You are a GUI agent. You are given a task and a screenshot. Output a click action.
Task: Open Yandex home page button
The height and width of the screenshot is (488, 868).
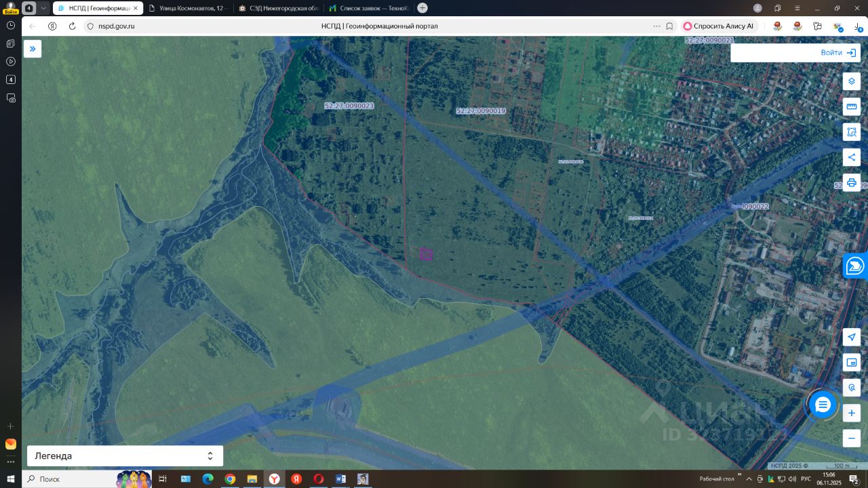52,26
